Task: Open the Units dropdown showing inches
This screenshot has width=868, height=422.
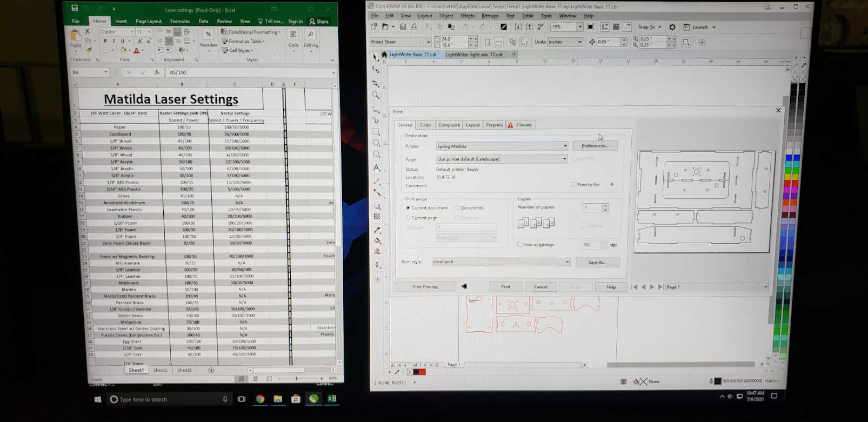Action: (x=565, y=42)
